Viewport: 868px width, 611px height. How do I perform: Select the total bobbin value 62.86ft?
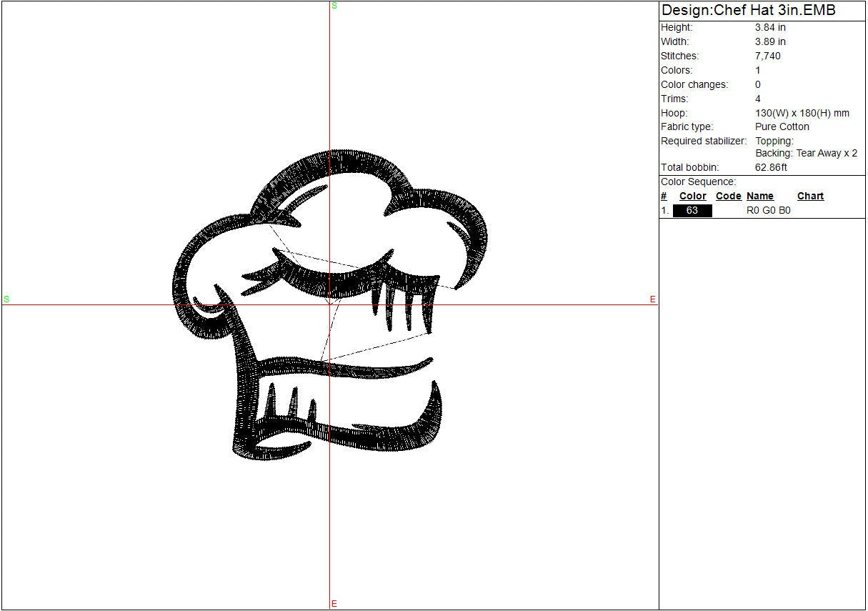tap(771, 167)
